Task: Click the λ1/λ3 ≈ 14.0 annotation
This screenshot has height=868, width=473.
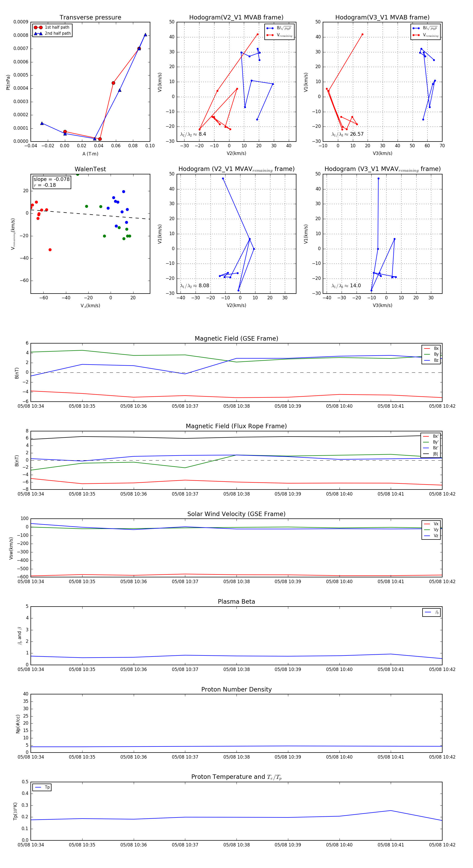Action: (346, 286)
